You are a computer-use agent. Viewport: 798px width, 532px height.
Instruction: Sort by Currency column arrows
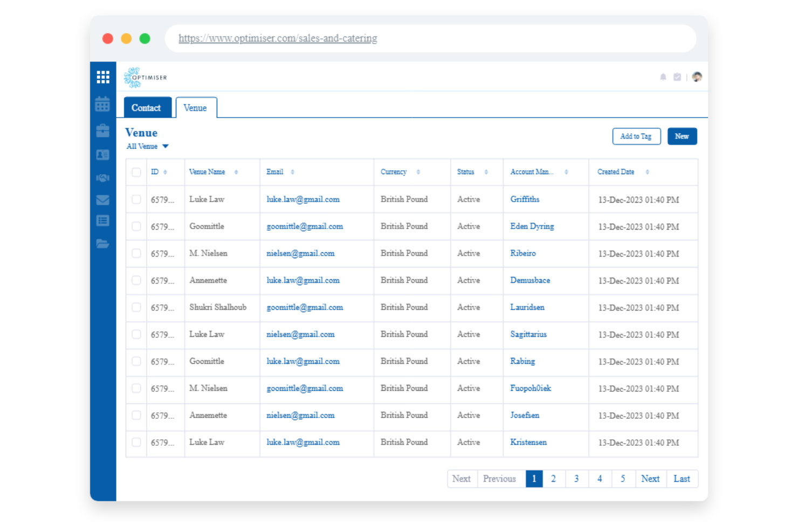pyautogui.click(x=418, y=172)
